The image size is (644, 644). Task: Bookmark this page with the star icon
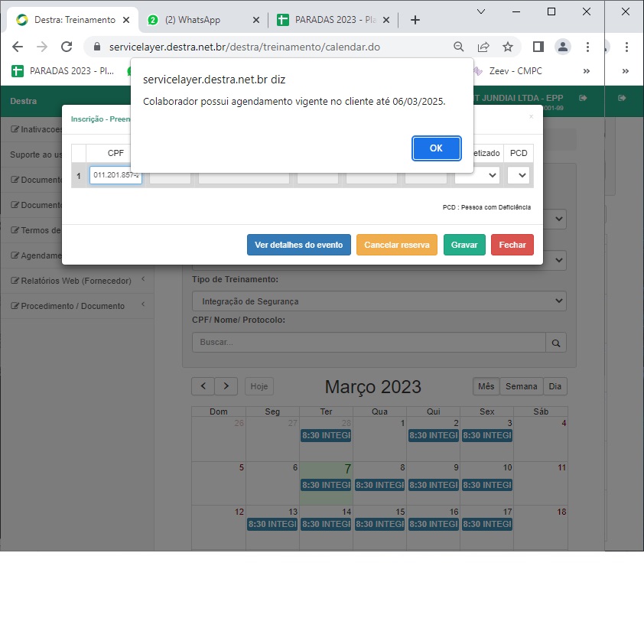[x=508, y=47]
